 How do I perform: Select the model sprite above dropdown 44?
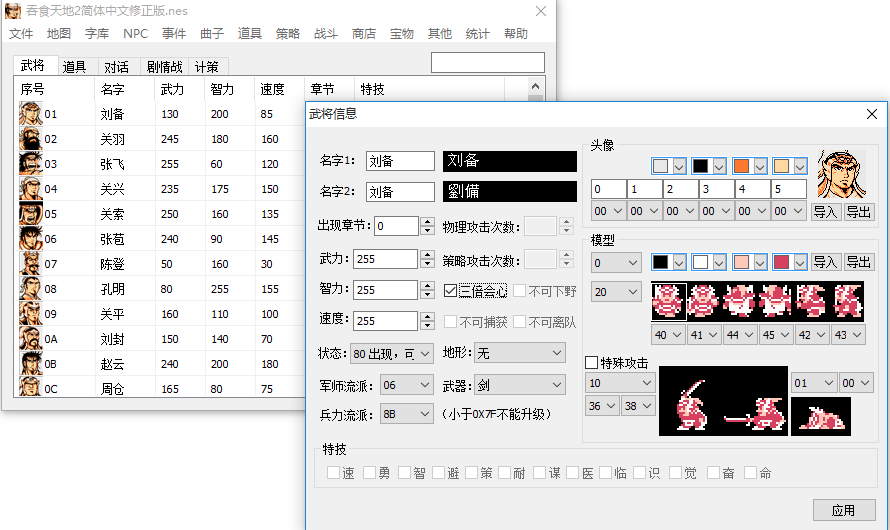(x=740, y=301)
